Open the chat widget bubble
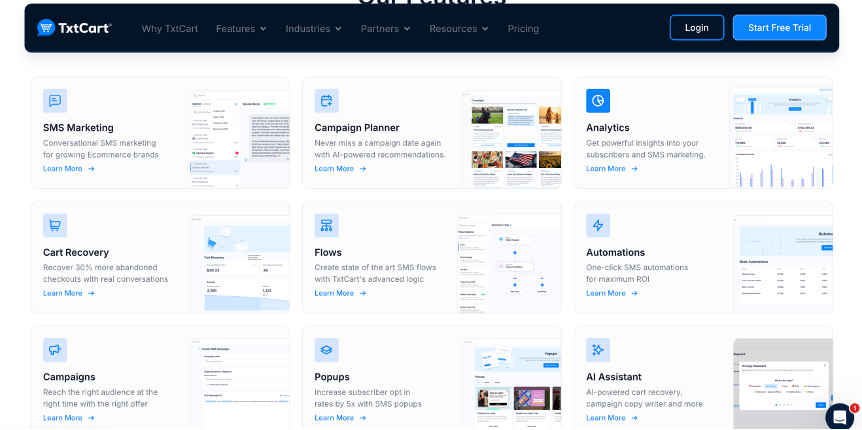 coord(840,415)
